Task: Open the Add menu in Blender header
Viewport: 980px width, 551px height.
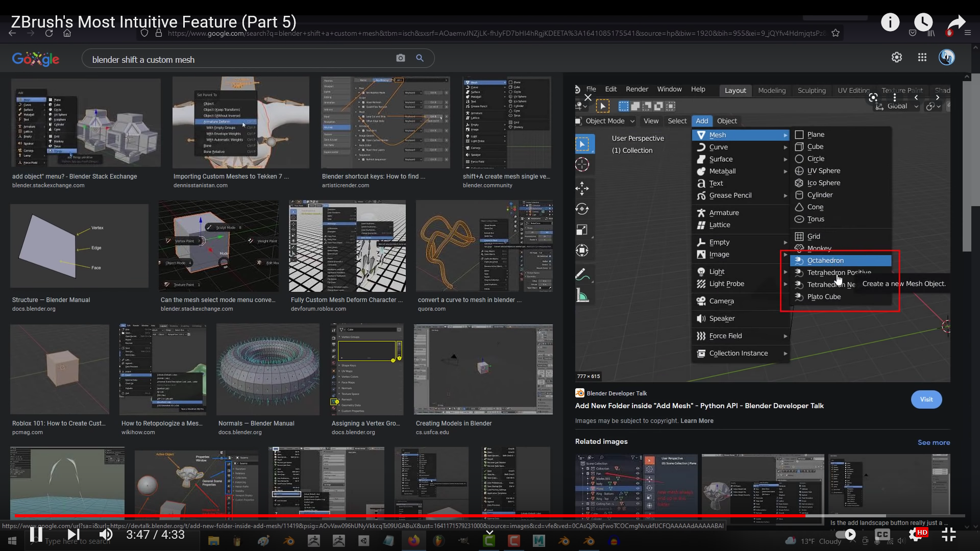Action: (x=702, y=121)
